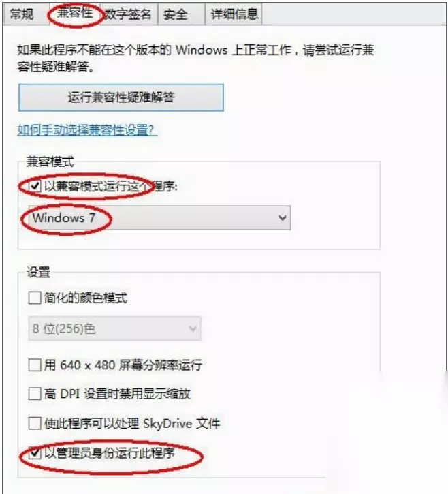Viewport: 448px width, 494px height.
Task: Uncheck 以兼容模式运行这个程序 checkbox
Action: coord(35,186)
